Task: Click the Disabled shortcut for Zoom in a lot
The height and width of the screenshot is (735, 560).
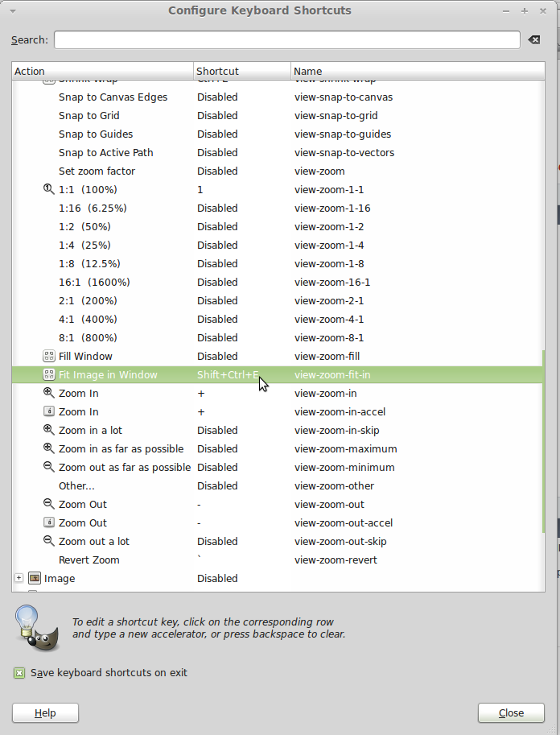Action: pyautogui.click(x=217, y=430)
